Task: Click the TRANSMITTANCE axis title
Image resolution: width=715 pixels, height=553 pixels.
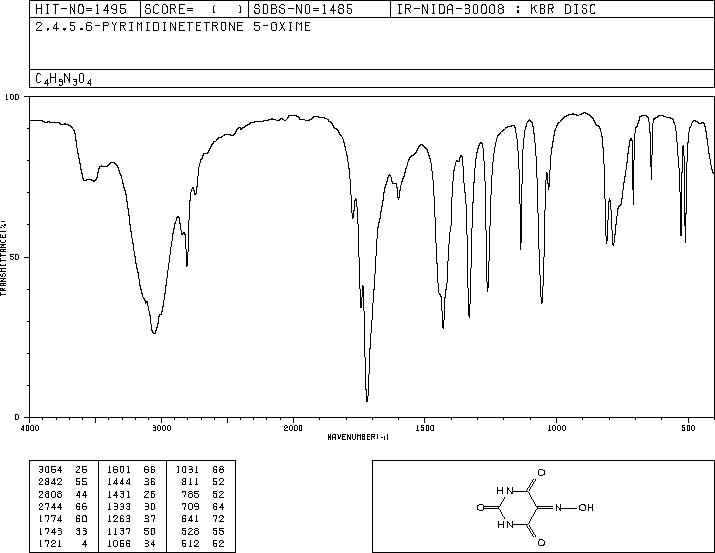Action: pos(3,257)
